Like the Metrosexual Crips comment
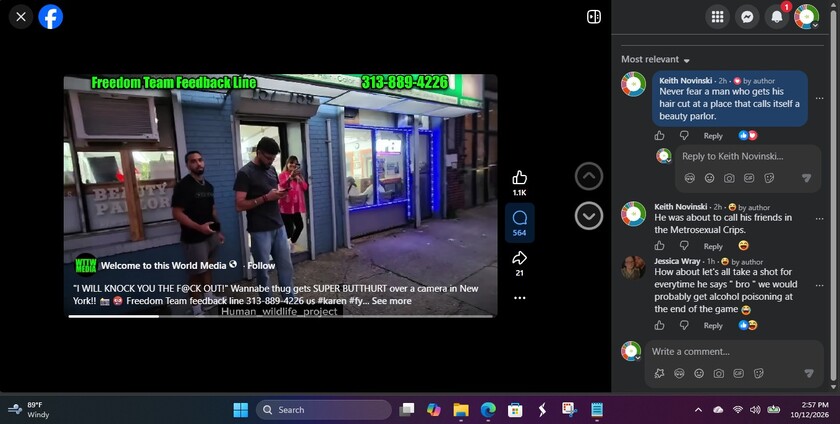The width and height of the screenshot is (840, 424). [659, 246]
